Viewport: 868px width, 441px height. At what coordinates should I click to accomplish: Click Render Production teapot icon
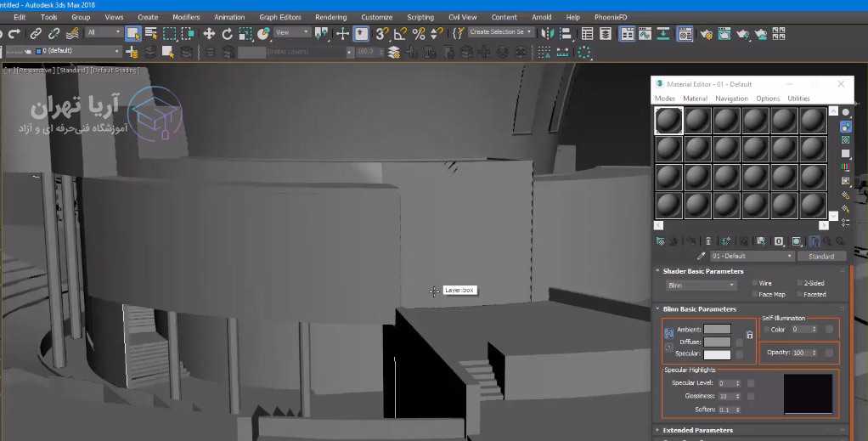click(x=743, y=34)
